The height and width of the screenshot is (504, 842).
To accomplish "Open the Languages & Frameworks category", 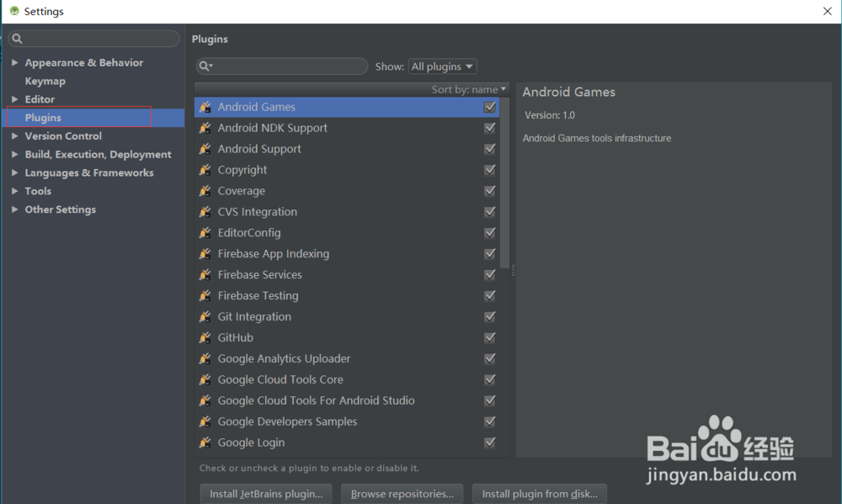I will (89, 172).
